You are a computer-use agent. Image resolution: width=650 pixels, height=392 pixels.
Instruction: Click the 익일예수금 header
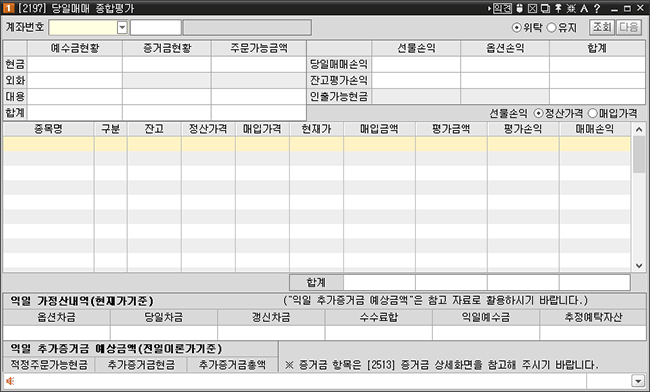tap(486, 317)
